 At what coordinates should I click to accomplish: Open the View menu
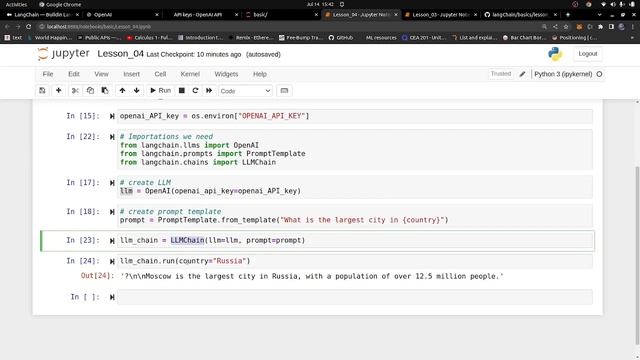101,74
